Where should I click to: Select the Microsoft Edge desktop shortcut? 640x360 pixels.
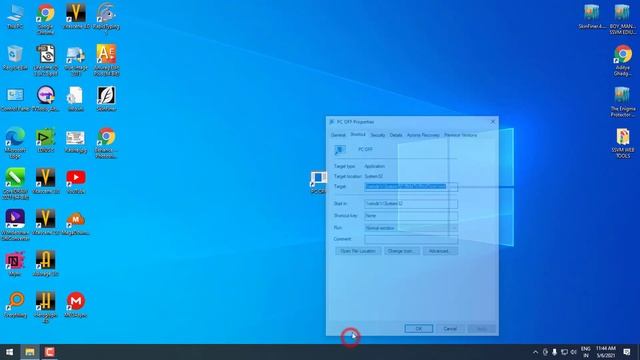click(15, 143)
